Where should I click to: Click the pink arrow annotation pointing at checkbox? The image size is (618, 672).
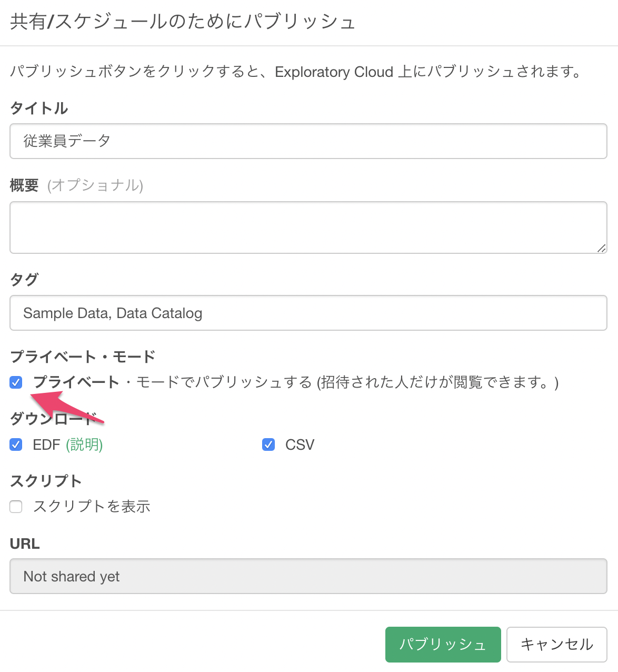pos(66,407)
